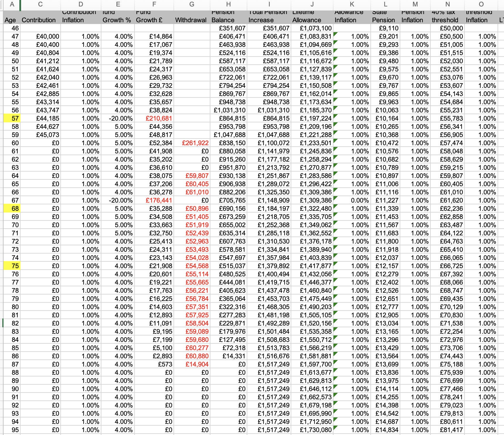The width and height of the screenshot is (504, 435).
Task: Click the yellow highlighted age 57 cell
Action: tap(12, 119)
